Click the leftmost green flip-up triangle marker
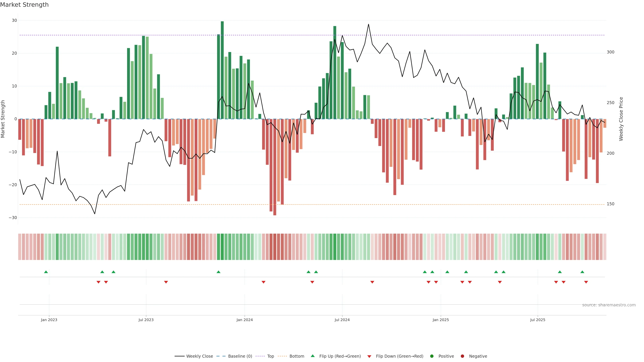This screenshot has height=362, width=644. pos(46,272)
